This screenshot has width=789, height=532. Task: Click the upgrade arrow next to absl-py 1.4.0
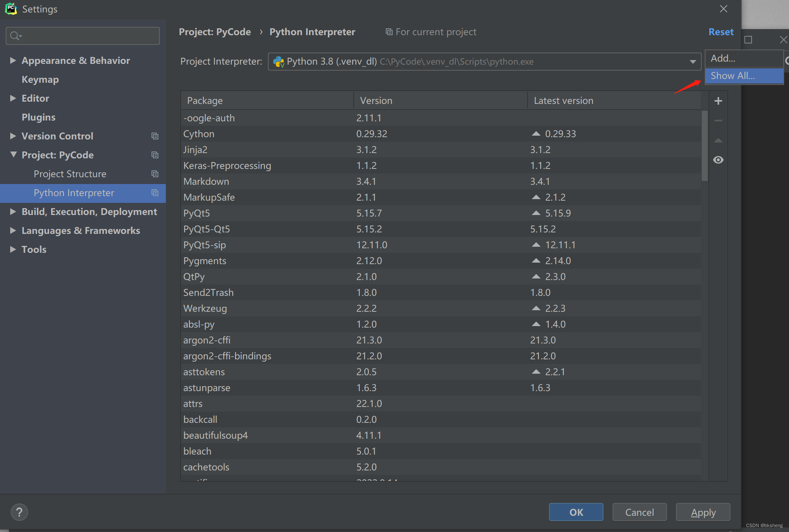(x=536, y=324)
